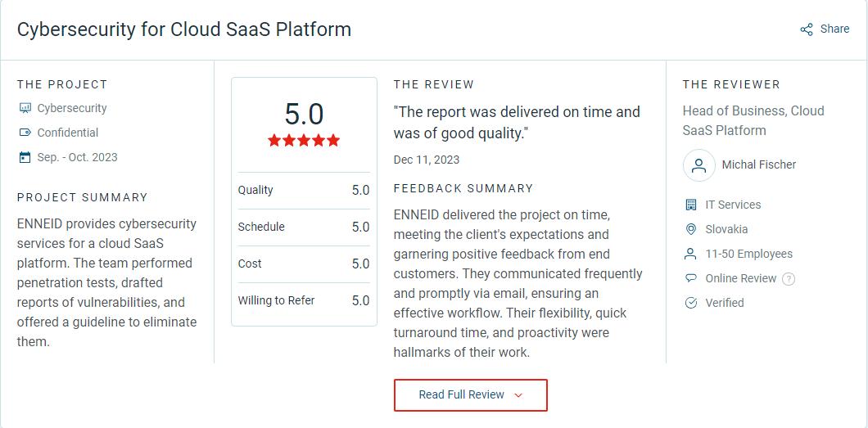Click the Share icon
This screenshot has width=868, height=428.
(x=807, y=29)
